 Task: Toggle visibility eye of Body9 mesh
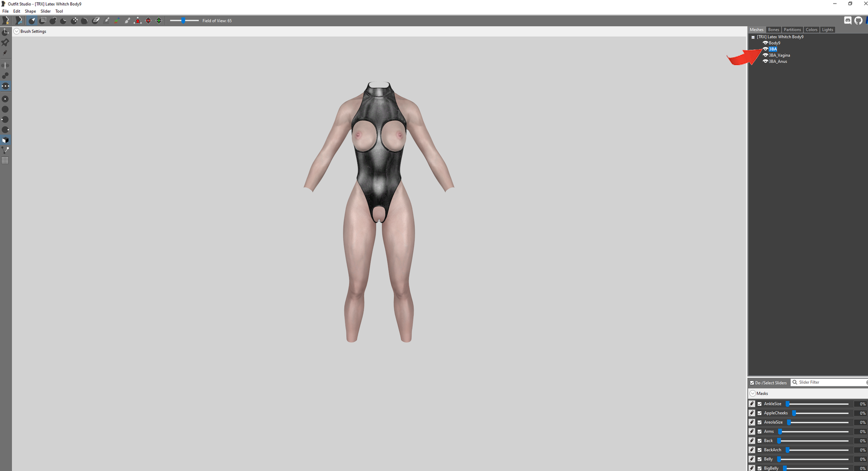(x=765, y=43)
